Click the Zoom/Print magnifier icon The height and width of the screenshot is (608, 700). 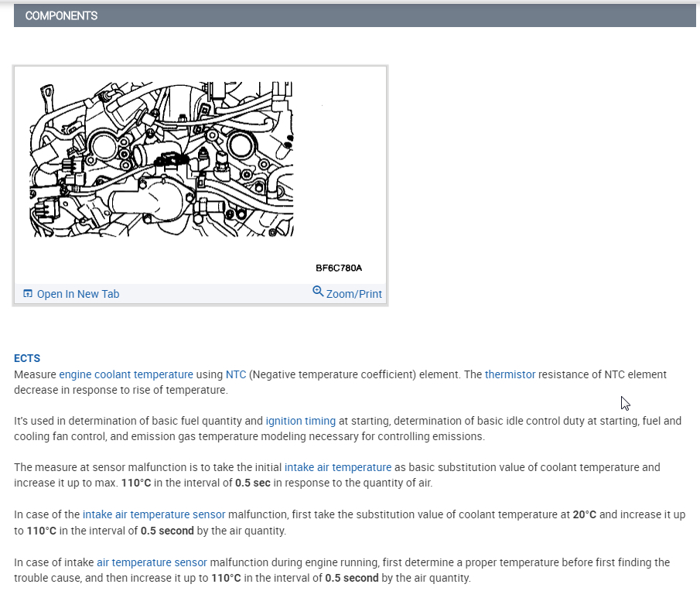(x=318, y=291)
